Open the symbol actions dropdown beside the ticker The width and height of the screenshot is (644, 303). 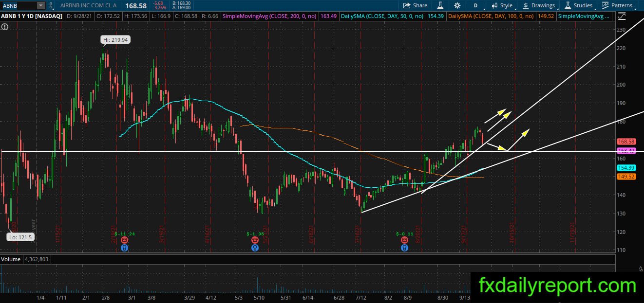(x=51, y=5)
